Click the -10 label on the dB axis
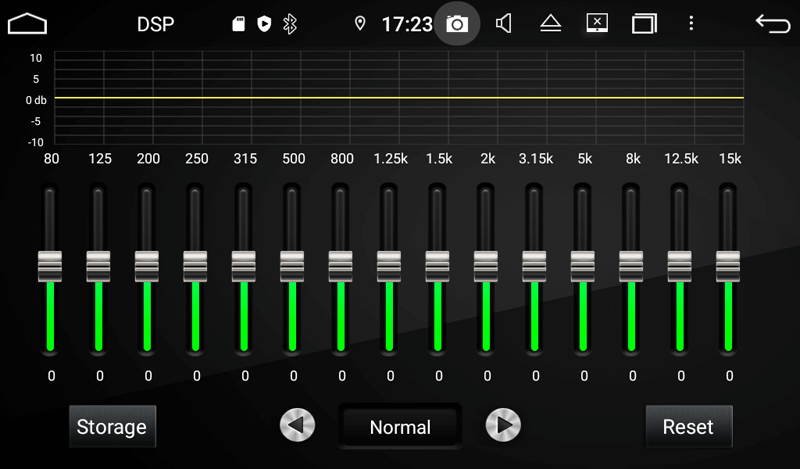Screen dimensions: 800x469 pos(35,142)
